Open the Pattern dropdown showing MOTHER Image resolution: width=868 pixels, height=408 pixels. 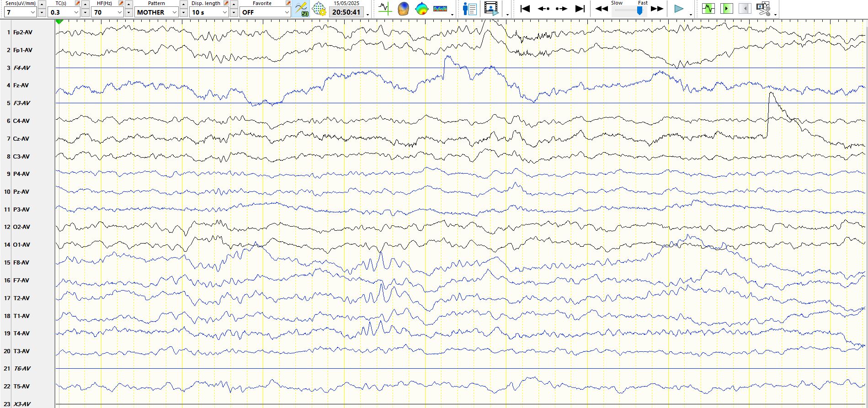coord(174,12)
